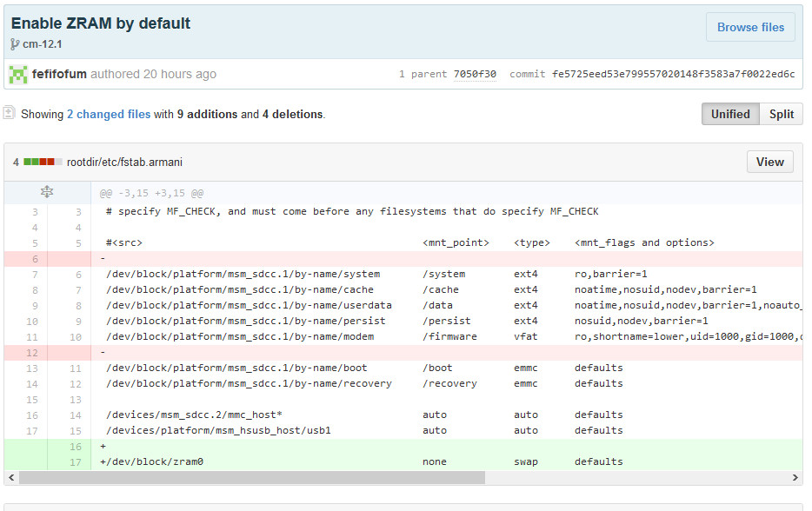Click the branch icon beside cm-12.1
This screenshot has height=511, width=812.
coord(15,44)
